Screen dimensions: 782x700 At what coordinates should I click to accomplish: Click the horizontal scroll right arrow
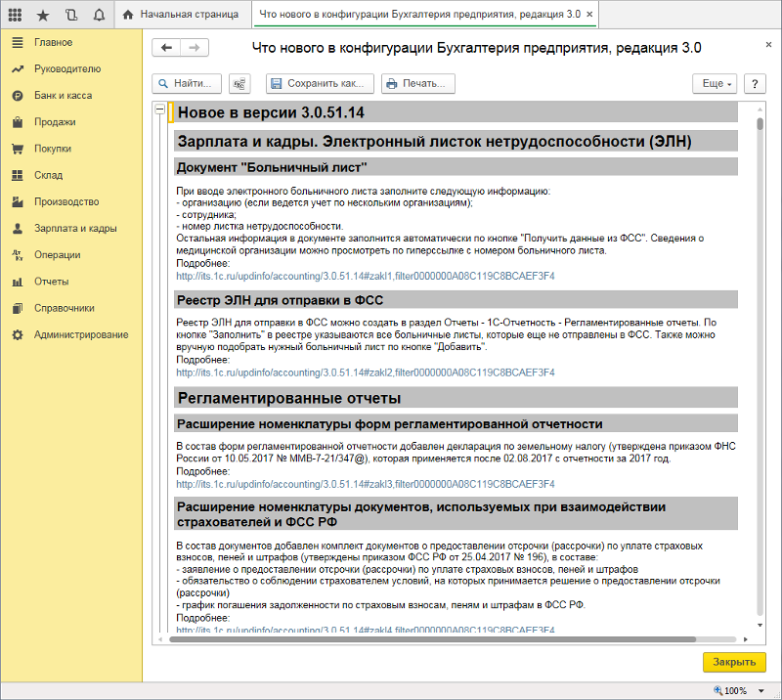(x=746, y=639)
